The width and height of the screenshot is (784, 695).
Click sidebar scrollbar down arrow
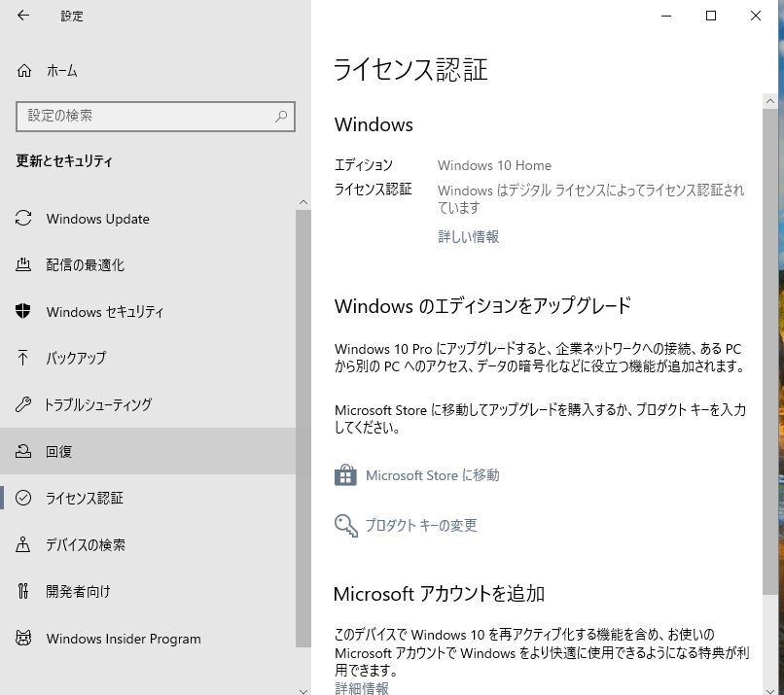pyautogui.click(x=303, y=691)
